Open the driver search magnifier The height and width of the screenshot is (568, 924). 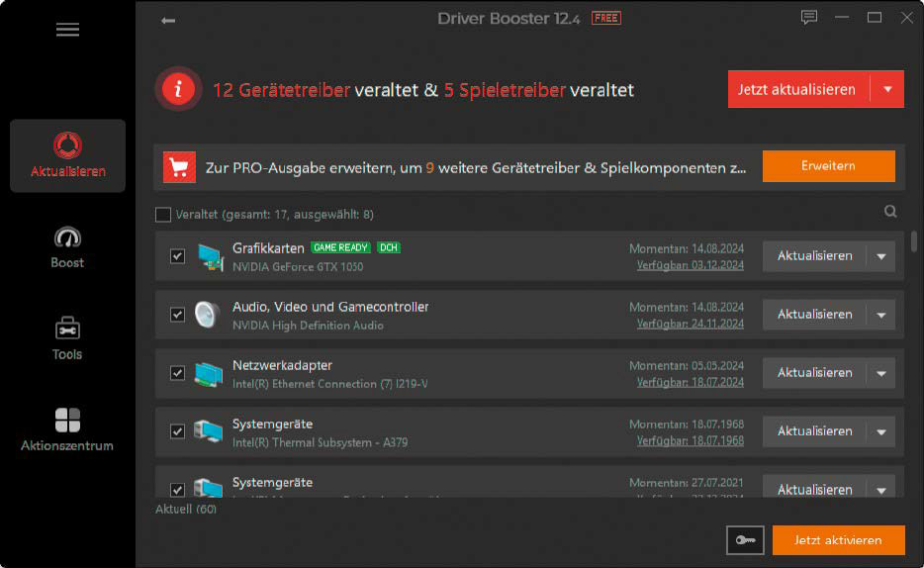pos(890,212)
